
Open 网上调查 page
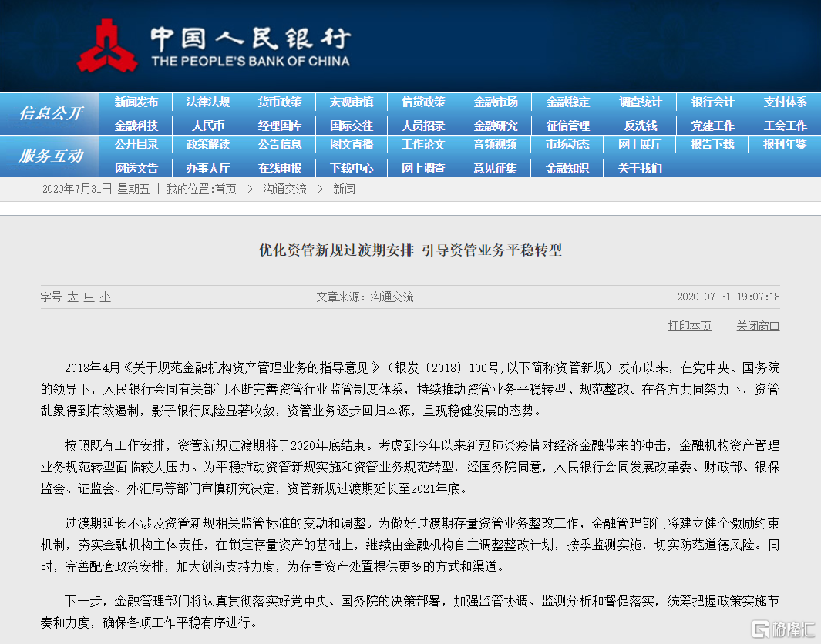(x=423, y=168)
